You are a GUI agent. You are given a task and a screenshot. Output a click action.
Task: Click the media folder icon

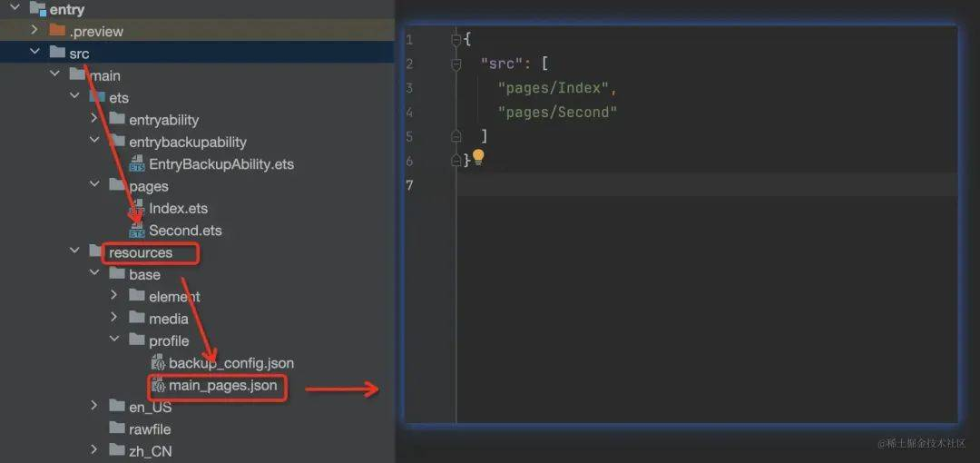[137, 318]
